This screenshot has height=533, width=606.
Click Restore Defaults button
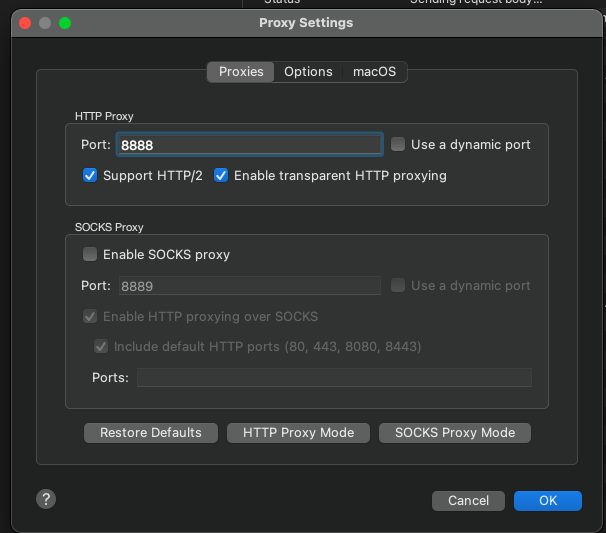click(x=151, y=433)
